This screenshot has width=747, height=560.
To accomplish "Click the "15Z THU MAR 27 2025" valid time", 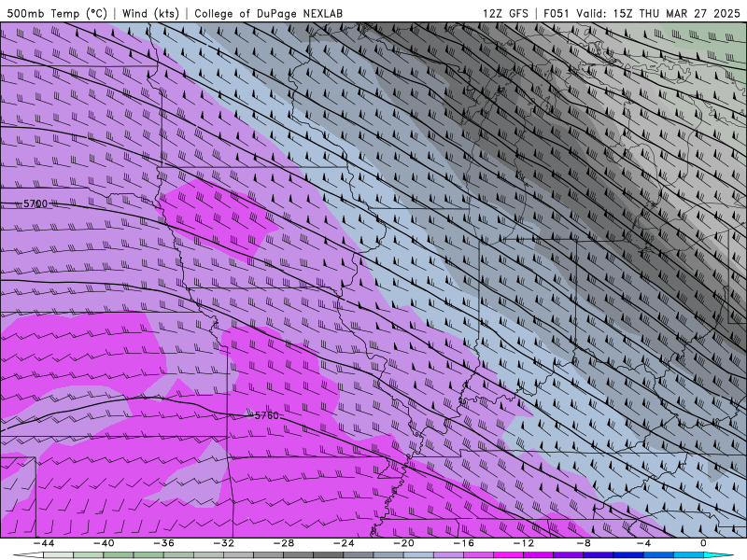I will point(676,14).
